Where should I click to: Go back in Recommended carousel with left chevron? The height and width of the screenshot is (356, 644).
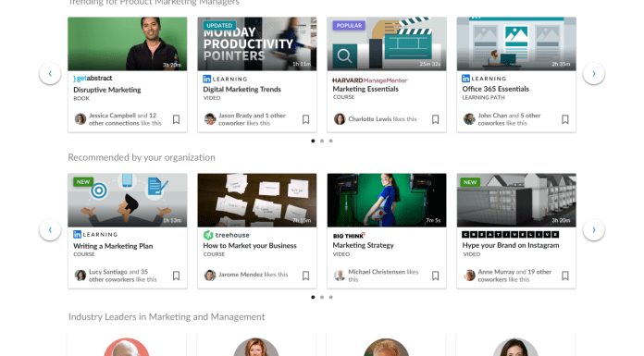[x=50, y=229]
